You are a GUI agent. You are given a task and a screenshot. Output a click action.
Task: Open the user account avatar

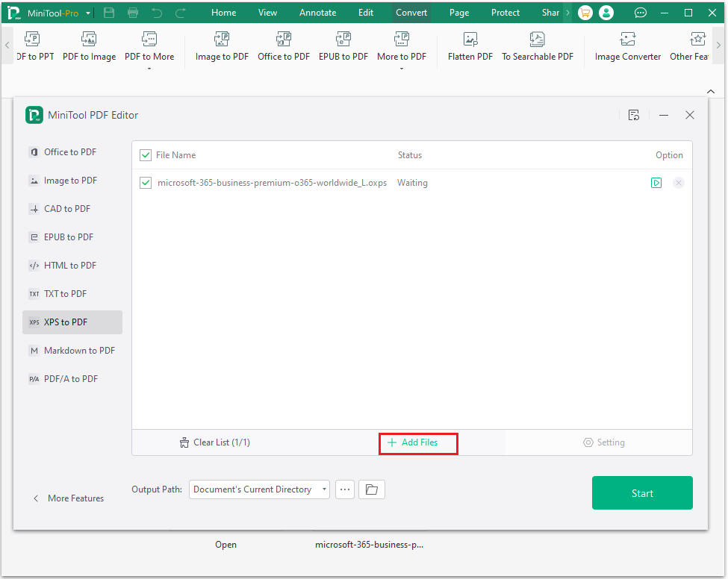click(606, 13)
